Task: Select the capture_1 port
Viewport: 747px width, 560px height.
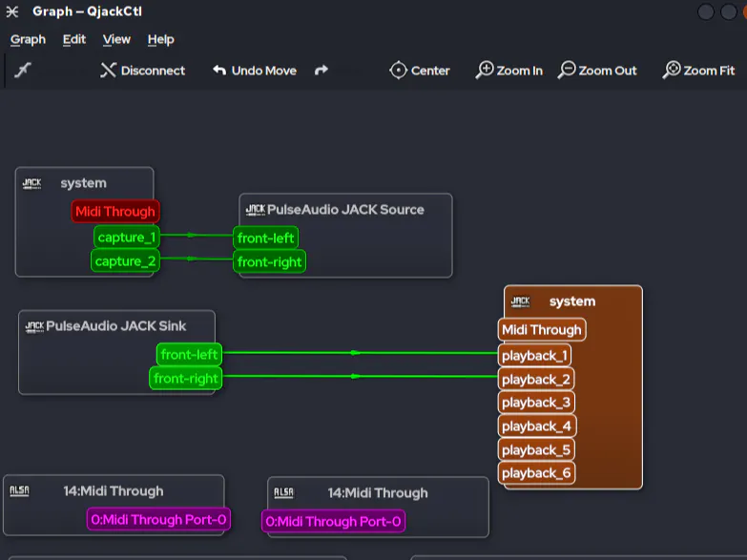Action: (127, 238)
